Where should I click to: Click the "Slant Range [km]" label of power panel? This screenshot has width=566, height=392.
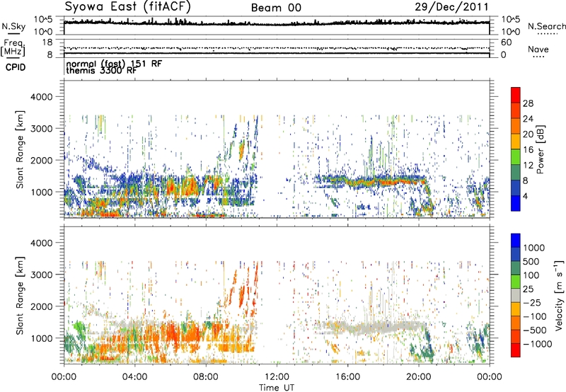20,149
